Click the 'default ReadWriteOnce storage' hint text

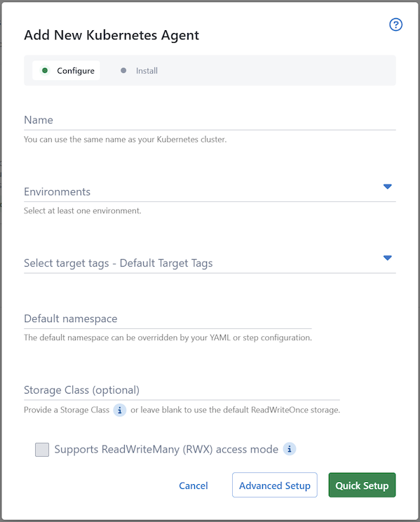236,410
